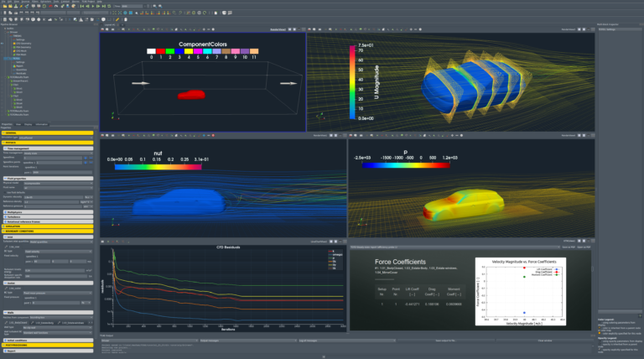Click the green reload files icon
The width and height of the screenshot is (644, 359).
(x=44, y=6)
